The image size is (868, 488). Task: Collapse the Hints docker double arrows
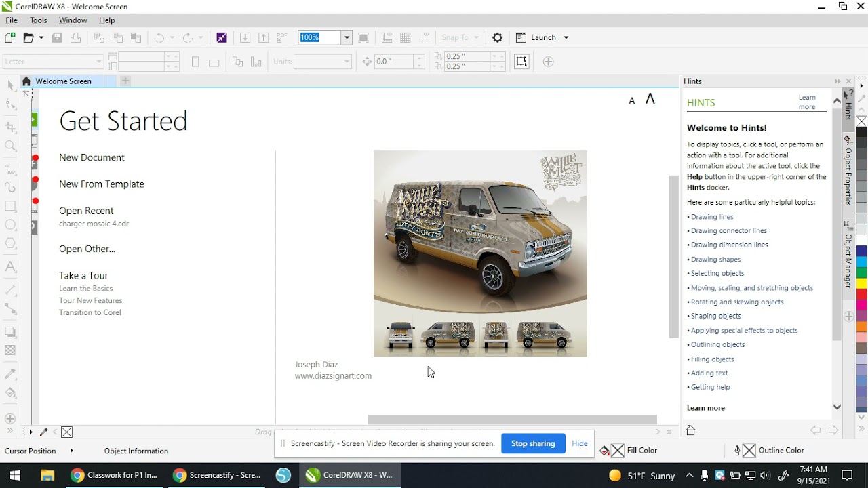838,81
